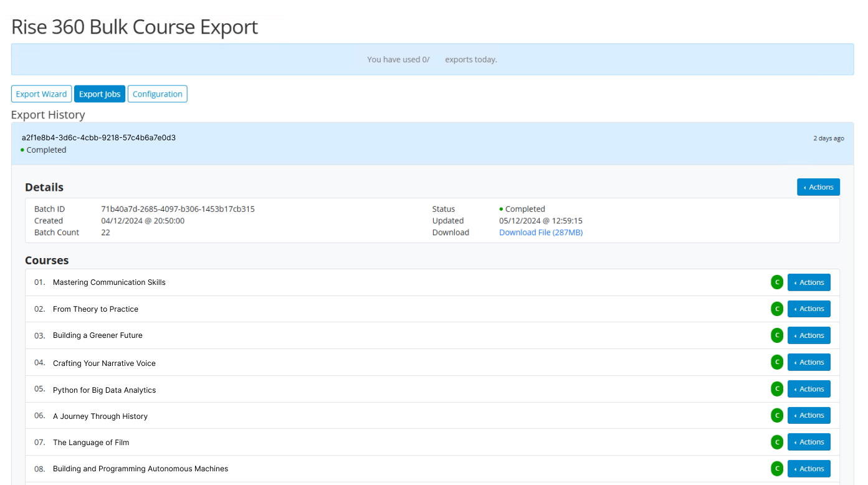Show Actions for A Journey Through History

point(809,415)
